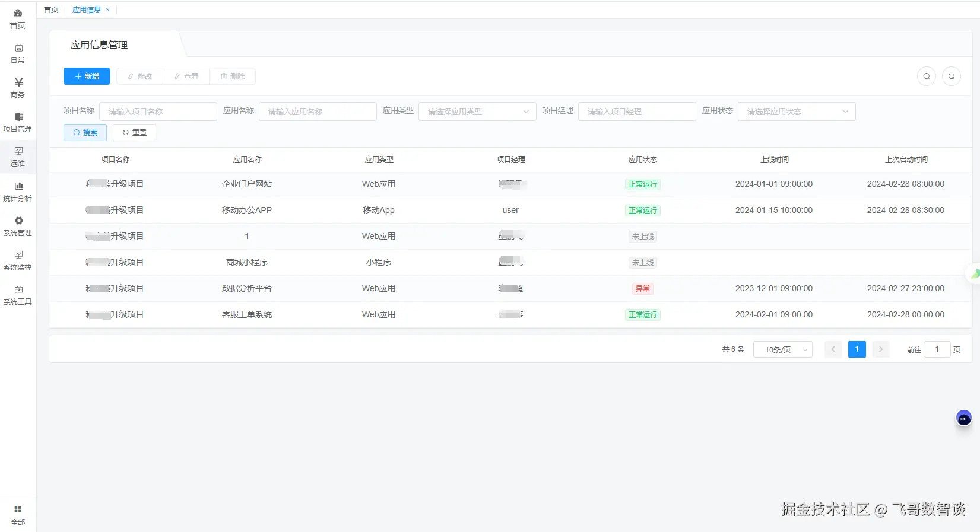
Task: Click the 查看 button
Action: pyautogui.click(x=186, y=76)
